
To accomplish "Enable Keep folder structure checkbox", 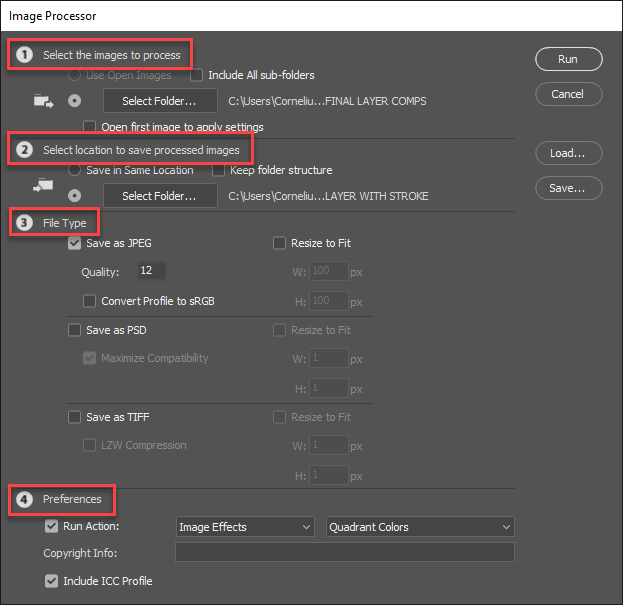I will (x=218, y=170).
